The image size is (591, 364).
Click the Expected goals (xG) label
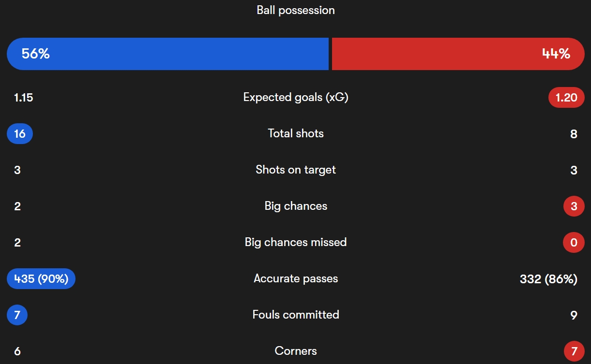click(296, 97)
